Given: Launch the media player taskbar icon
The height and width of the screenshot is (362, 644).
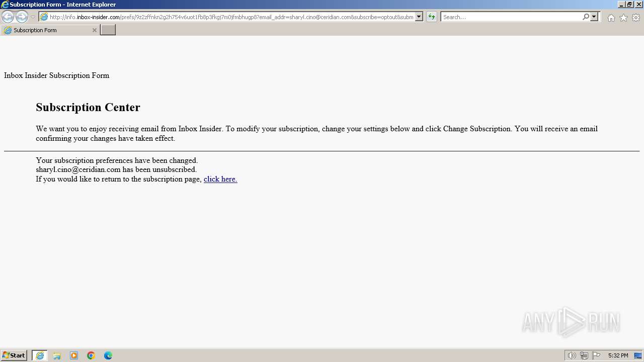Looking at the screenshot, I should click(74, 355).
